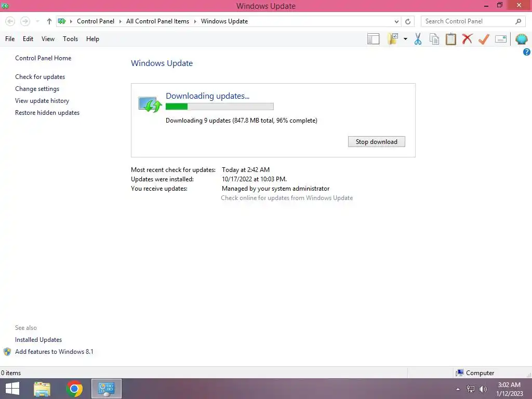Screen dimensions: 532x399
Task: Click Restore hidden updates
Action: pos(47,113)
